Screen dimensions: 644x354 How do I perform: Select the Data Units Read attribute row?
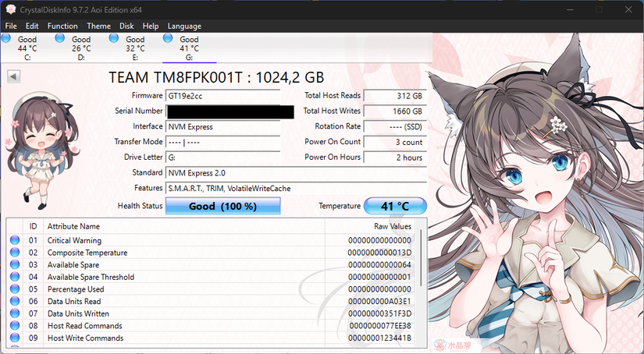tap(211, 301)
